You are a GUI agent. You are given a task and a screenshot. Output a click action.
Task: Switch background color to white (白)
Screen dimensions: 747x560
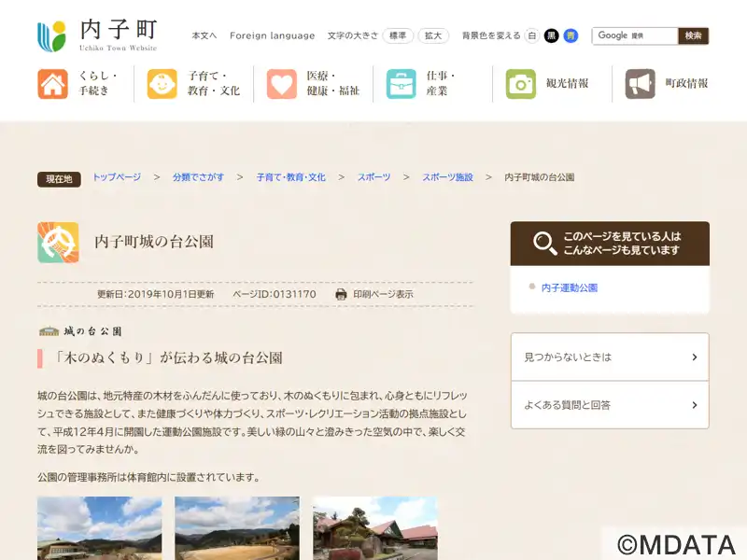[x=531, y=35]
